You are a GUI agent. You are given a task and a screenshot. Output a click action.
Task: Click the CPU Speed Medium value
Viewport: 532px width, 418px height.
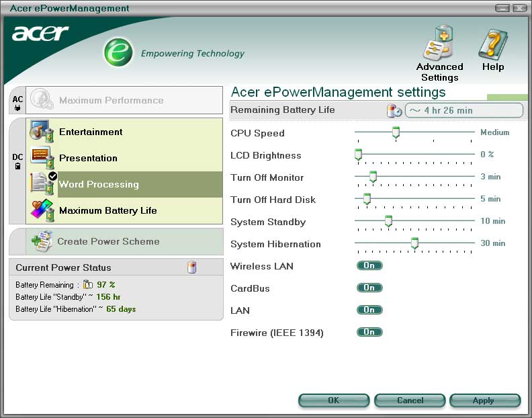(494, 132)
